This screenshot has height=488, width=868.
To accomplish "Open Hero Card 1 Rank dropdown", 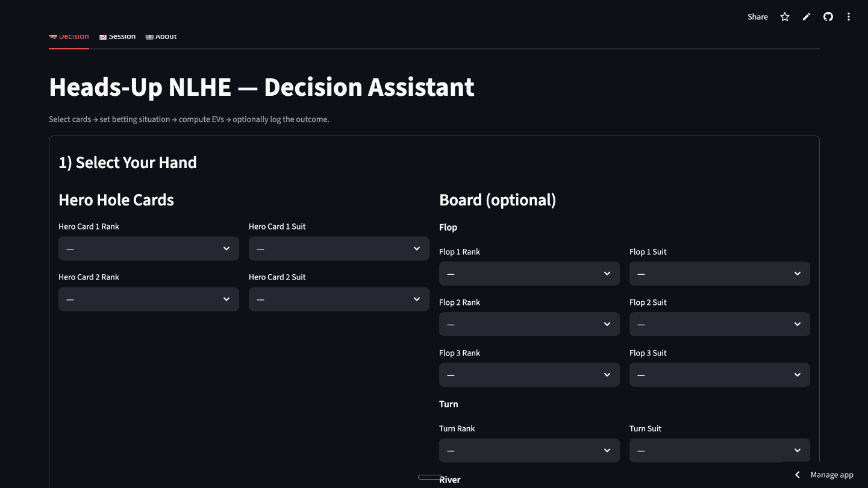I will click(x=148, y=248).
